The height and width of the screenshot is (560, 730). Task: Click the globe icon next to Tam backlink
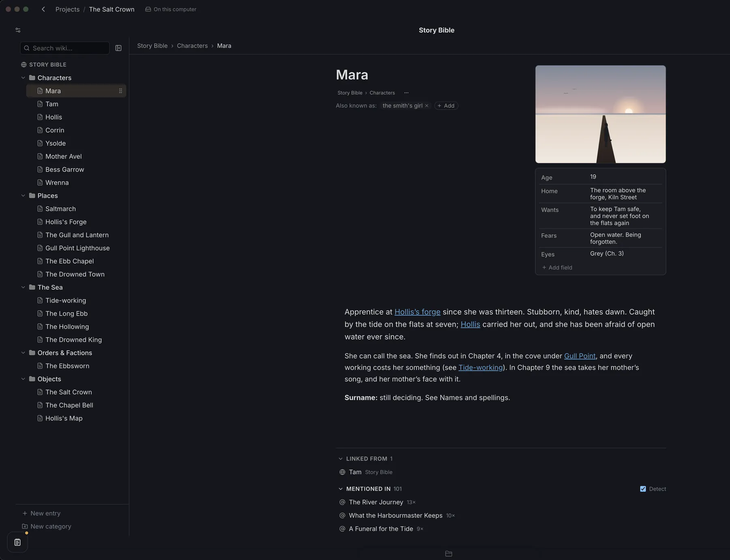[x=342, y=472]
